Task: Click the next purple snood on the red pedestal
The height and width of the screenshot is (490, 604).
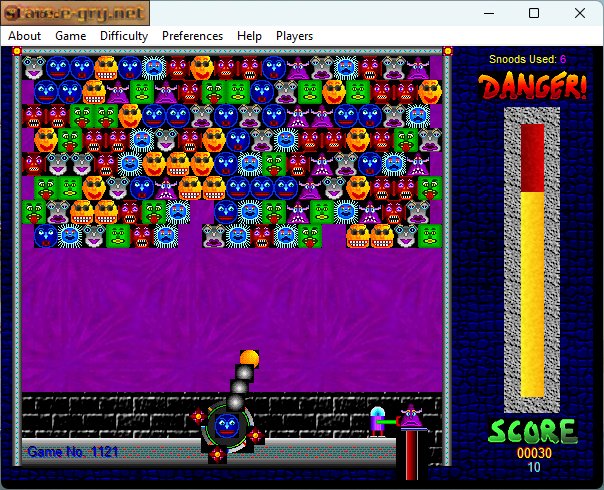Action: pyautogui.click(x=411, y=416)
